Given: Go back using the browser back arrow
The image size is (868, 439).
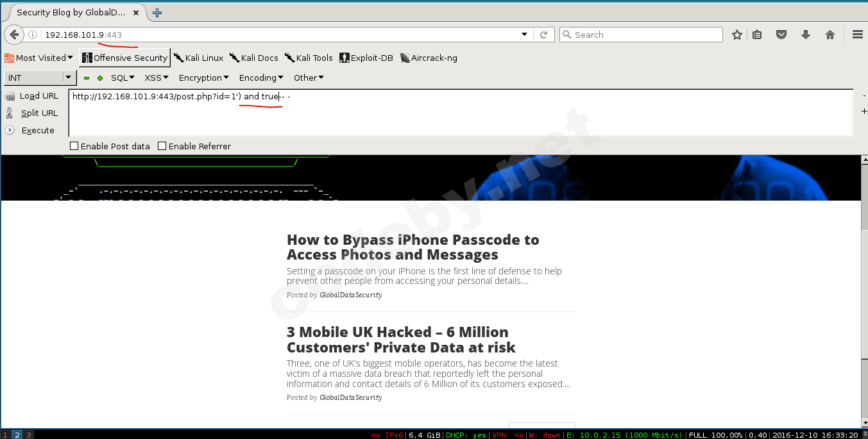Looking at the screenshot, I should 13,35.
